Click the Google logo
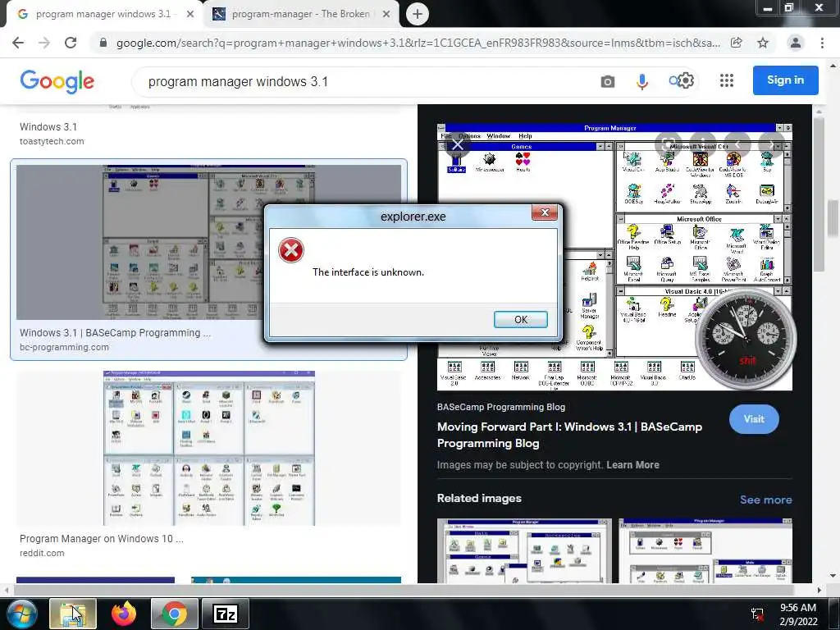This screenshot has width=840, height=630. click(x=57, y=81)
